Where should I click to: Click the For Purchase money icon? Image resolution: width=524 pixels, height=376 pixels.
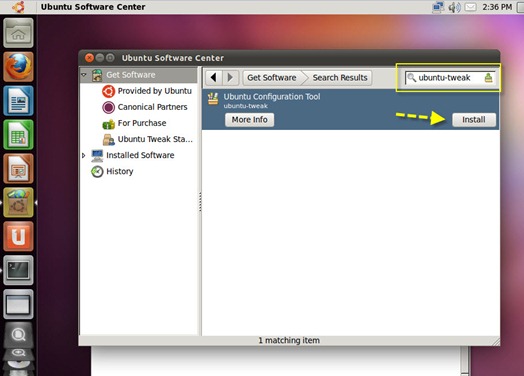(x=108, y=124)
